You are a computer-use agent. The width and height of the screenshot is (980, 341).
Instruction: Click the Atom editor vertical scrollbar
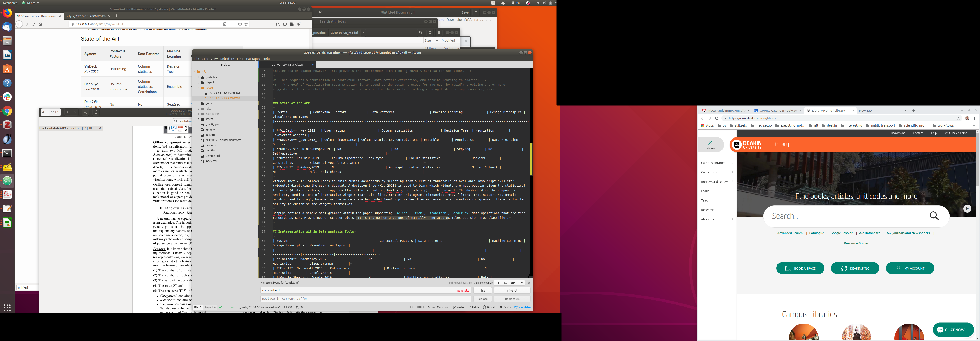531,159
